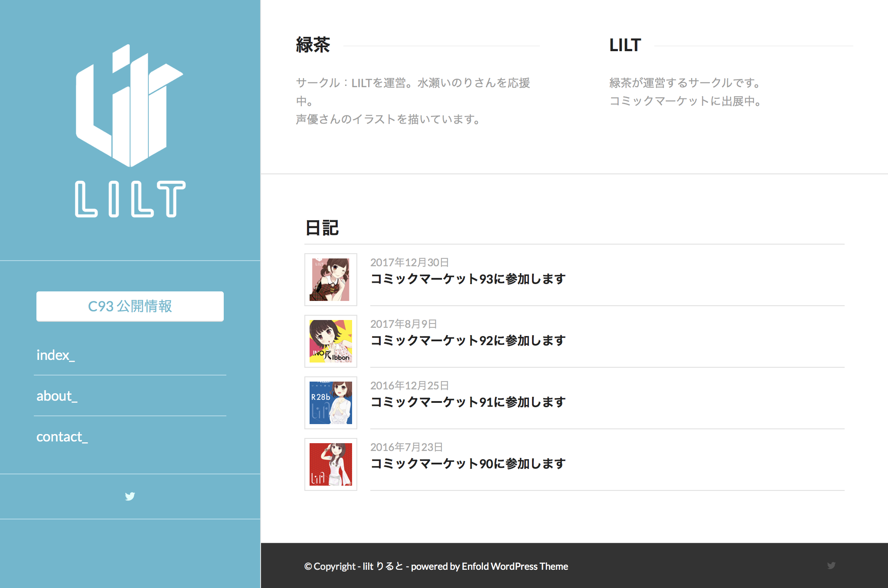Click the date 2017年8月9日
Viewport: 888px width, 588px height.
403,324
